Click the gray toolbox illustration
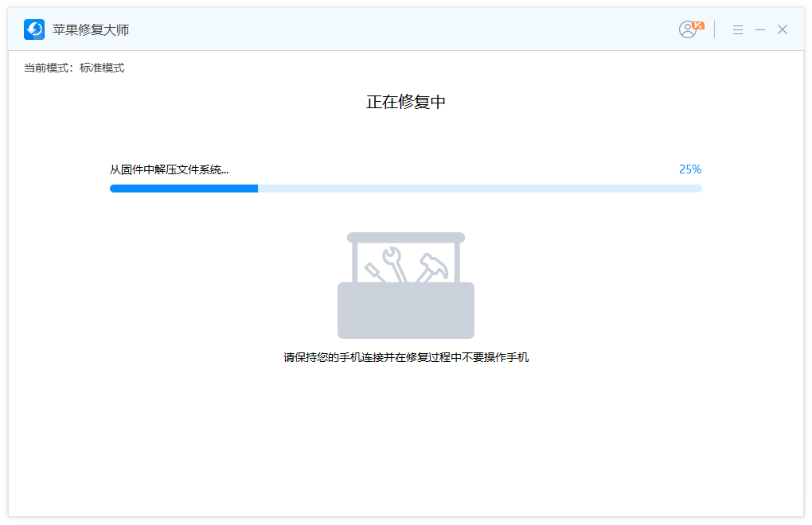Viewport: 812px width, 525px height. coord(406,286)
